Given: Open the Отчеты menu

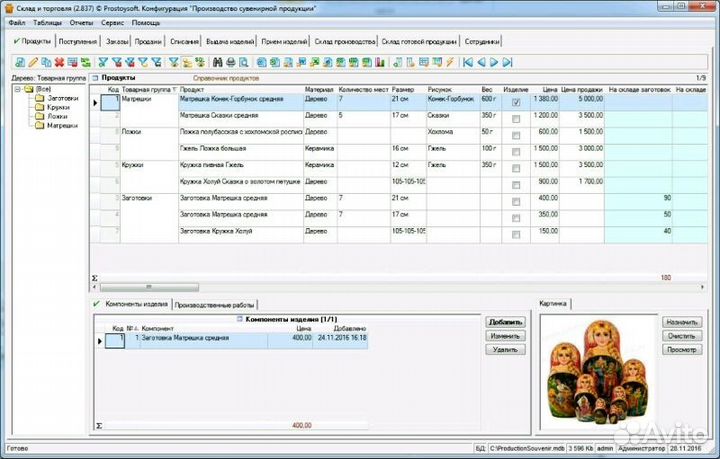Looking at the screenshot, I should [82, 21].
